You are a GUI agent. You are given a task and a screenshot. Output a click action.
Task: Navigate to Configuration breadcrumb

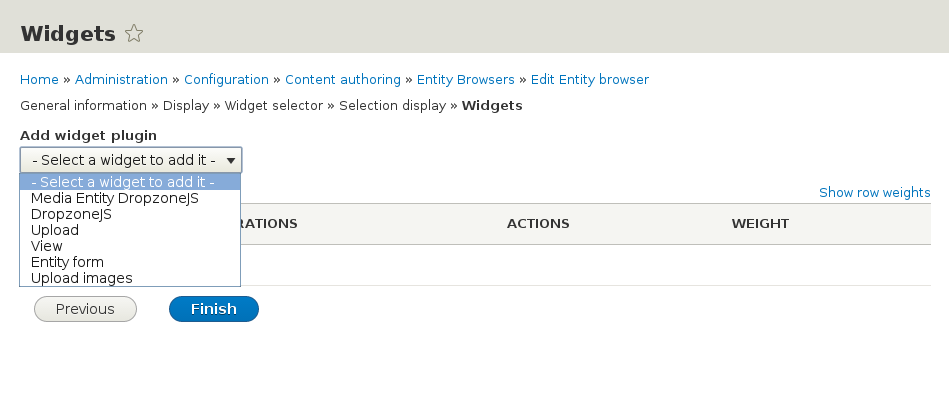coord(226,79)
